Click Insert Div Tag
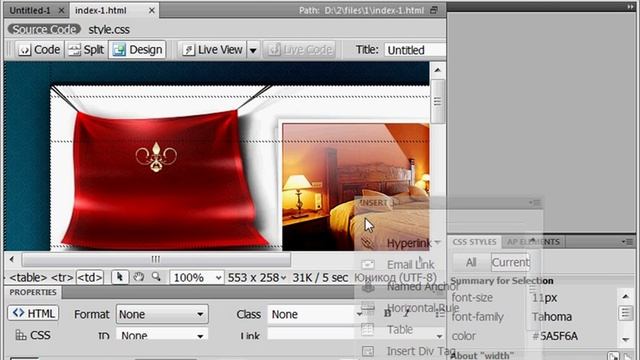This screenshot has height=360, width=640. 408,351
